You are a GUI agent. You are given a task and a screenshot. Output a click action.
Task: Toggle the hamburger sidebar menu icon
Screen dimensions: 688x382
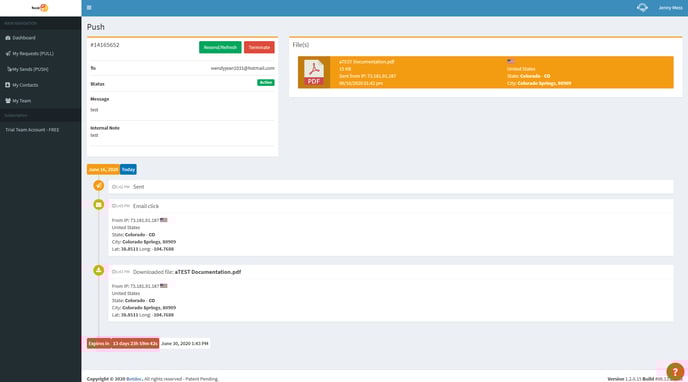click(89, 7)
